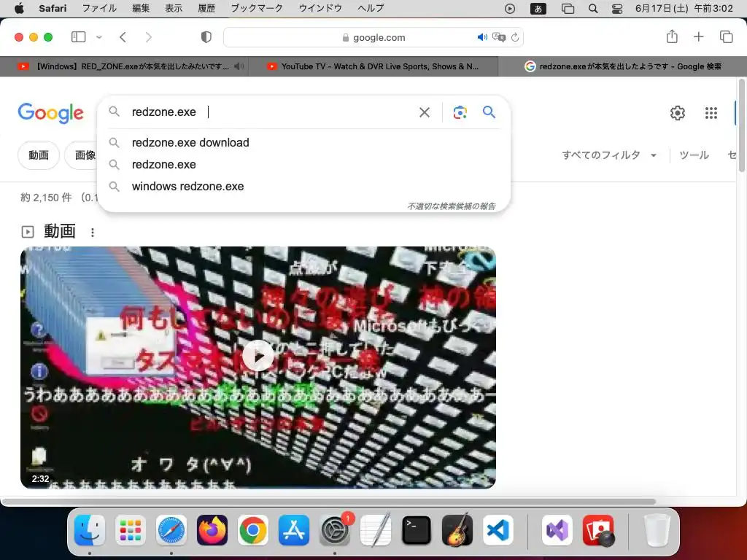
Task: Open Safari application menu
Action: point(53,8)
